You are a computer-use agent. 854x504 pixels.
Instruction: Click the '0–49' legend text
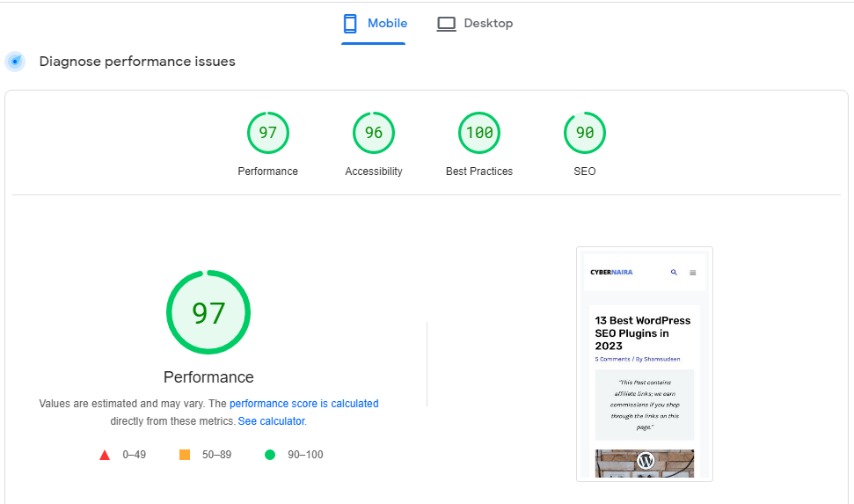(134, 455)
